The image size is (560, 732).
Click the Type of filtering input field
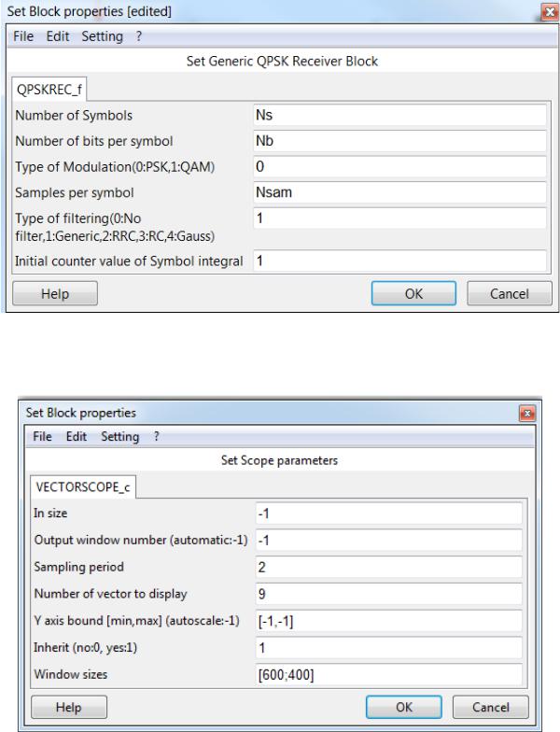(399, 218)
